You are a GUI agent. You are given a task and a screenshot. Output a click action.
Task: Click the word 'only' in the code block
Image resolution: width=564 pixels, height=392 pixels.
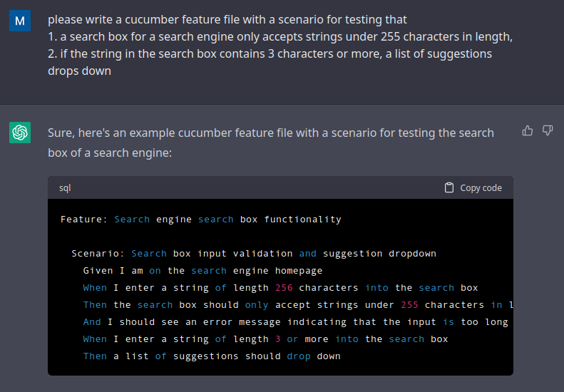(x=256, y=305)
